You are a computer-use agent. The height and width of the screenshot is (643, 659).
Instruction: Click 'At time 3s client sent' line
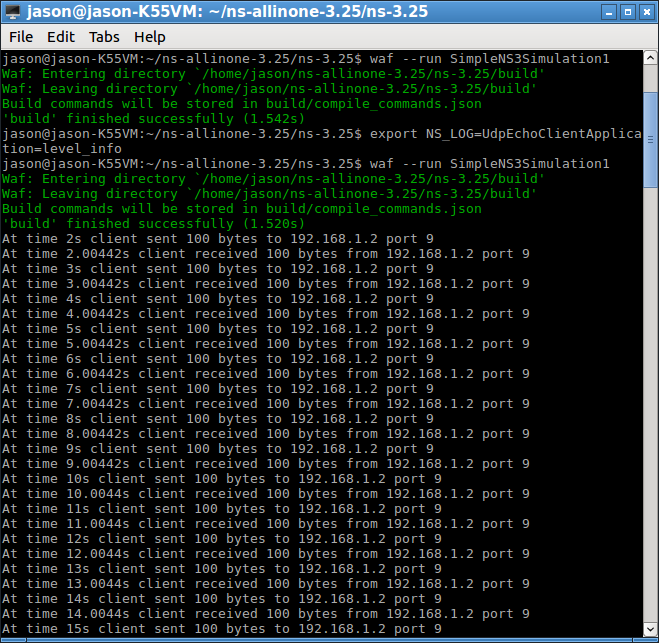click(x=218, y=269)
